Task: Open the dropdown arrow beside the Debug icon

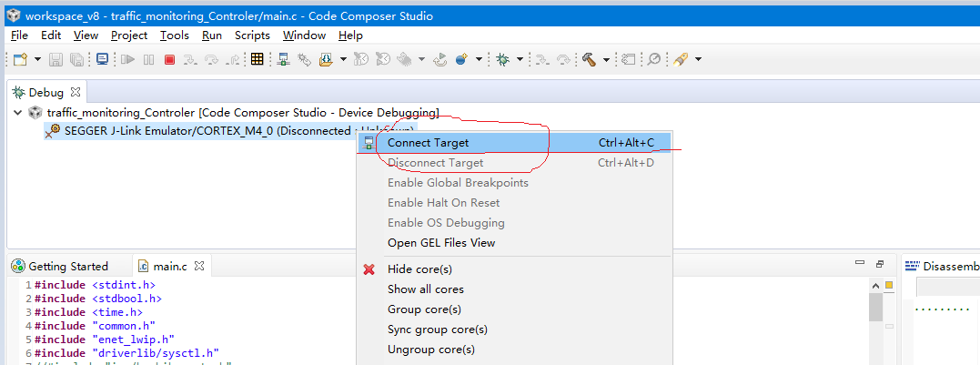Action: pos(520,59)
